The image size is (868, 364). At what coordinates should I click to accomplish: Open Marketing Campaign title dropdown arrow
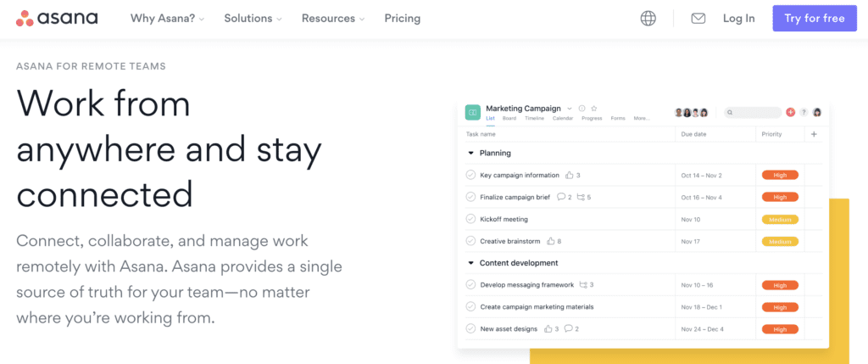click(570, 109)
